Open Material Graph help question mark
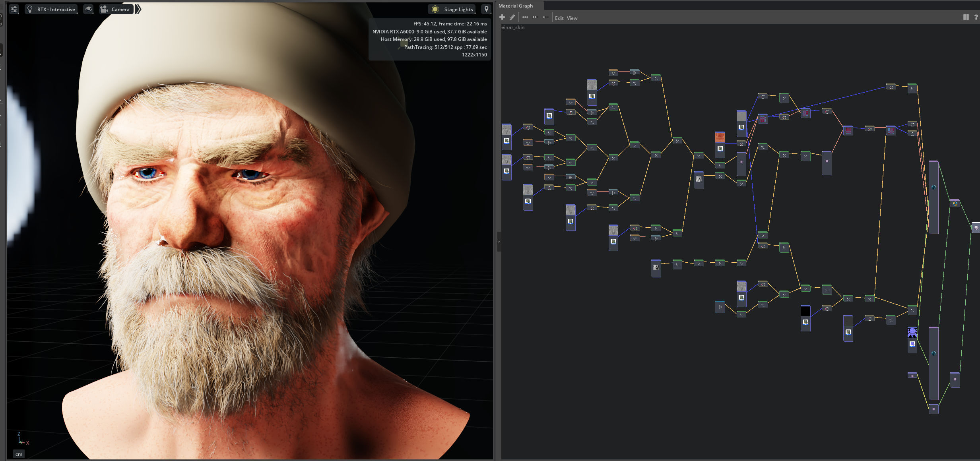The image size is (980, 461). coord(976,17)
